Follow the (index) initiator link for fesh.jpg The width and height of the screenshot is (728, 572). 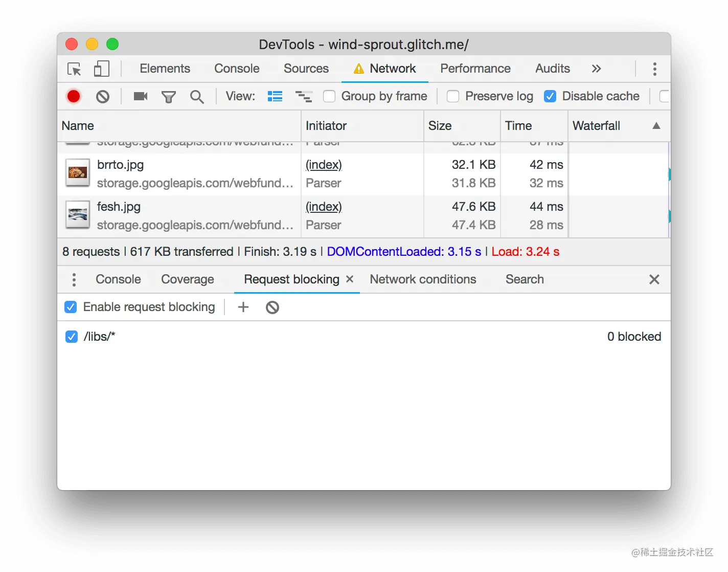tap(324, 207)
